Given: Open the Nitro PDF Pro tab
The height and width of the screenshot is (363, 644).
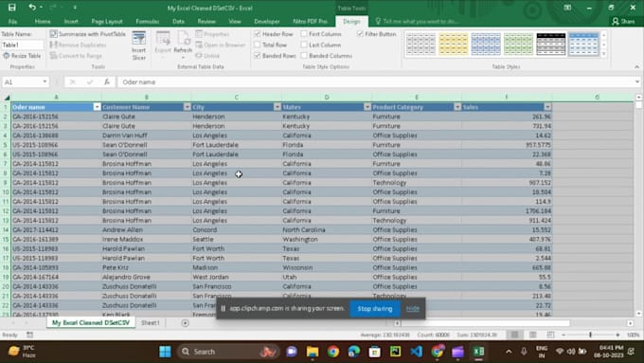Looking at the screenshot, I should tap(310, 21).
